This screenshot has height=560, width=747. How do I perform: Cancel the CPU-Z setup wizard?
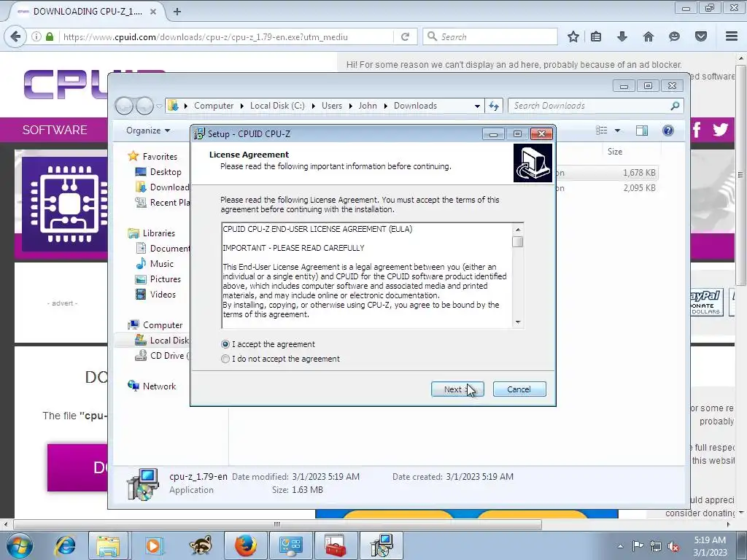519,389
